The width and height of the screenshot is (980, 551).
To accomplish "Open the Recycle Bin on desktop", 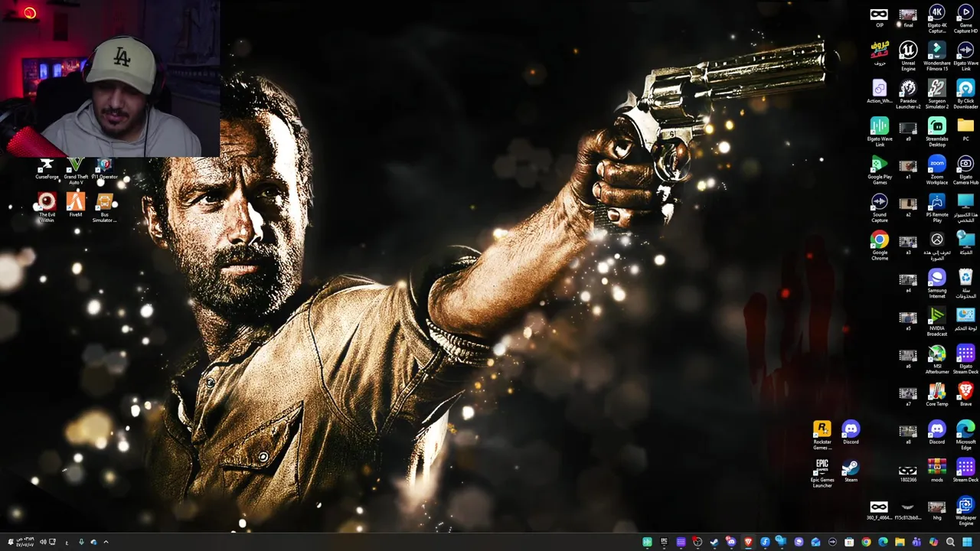I will tap(965, 283).
